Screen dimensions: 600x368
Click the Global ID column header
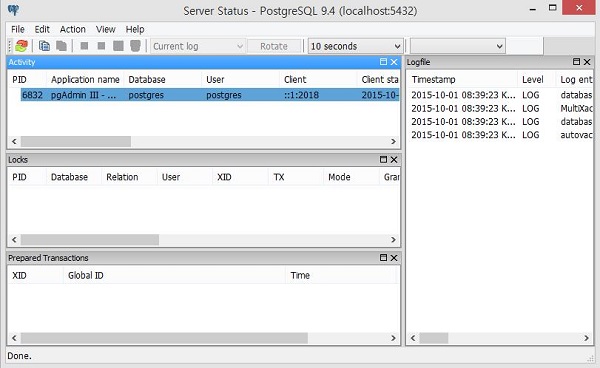[x=174, y=275]
